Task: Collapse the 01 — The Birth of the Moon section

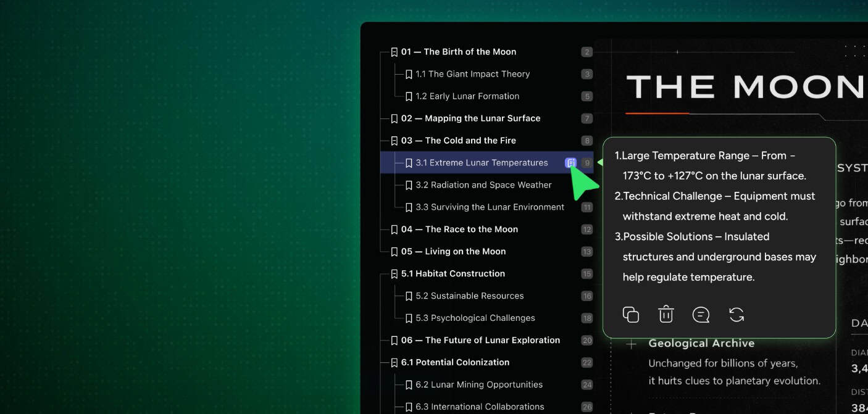Action: [394, 52]
